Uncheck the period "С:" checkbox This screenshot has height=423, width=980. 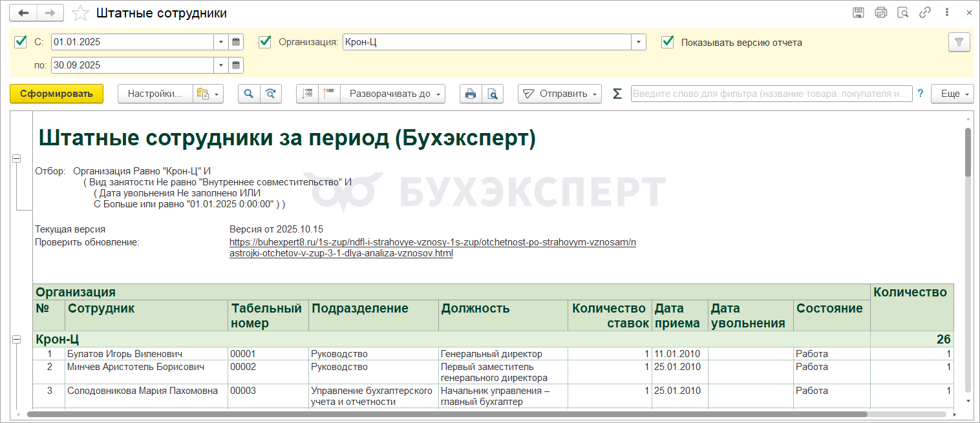[20, 42]
